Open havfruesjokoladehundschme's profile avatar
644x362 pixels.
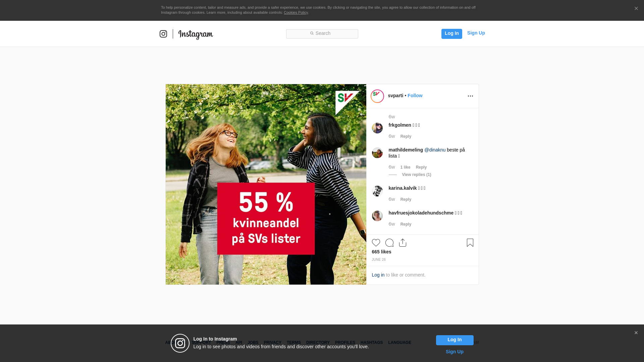[x=377, y=216]
